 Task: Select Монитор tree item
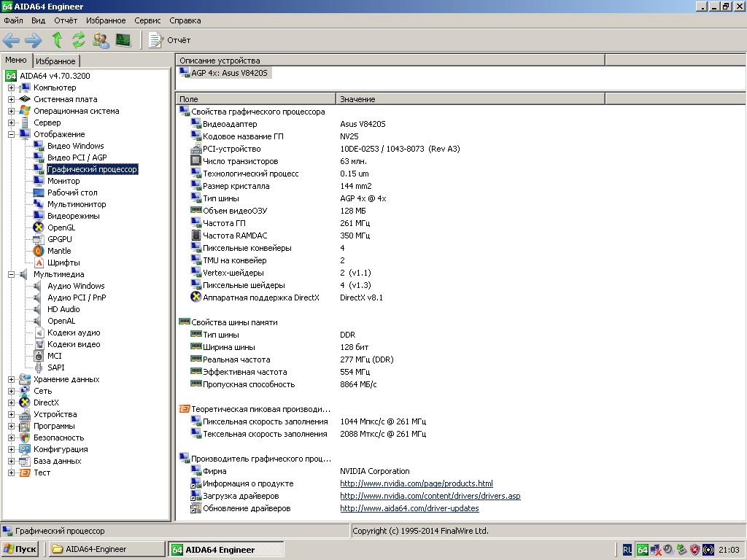pos(63,181)
